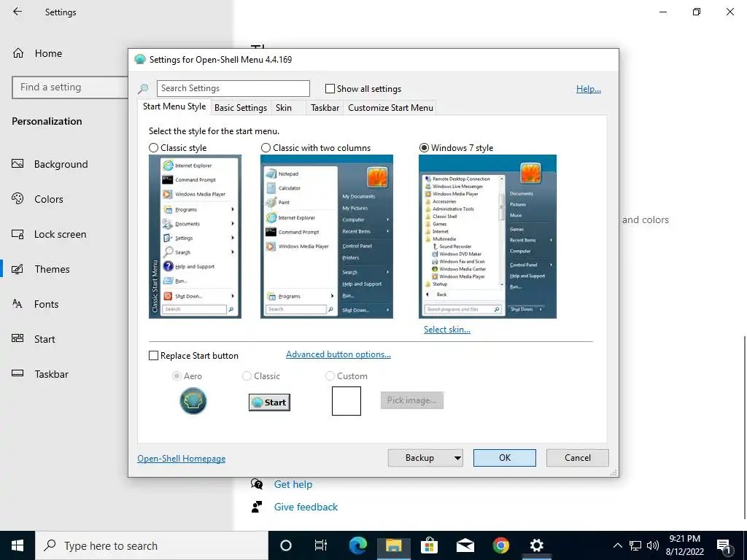
Task: Show hidden tray icons chevron
Action: (x=617, y=545)
